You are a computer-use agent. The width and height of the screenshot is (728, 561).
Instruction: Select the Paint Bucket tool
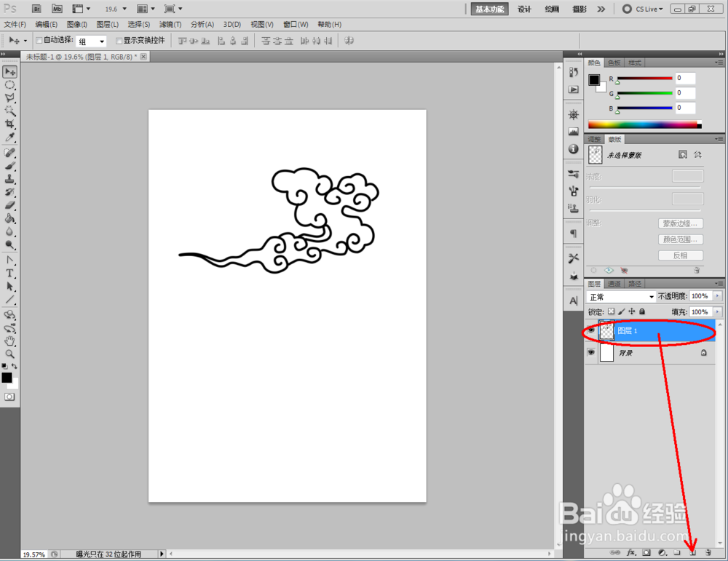point(9,218)
